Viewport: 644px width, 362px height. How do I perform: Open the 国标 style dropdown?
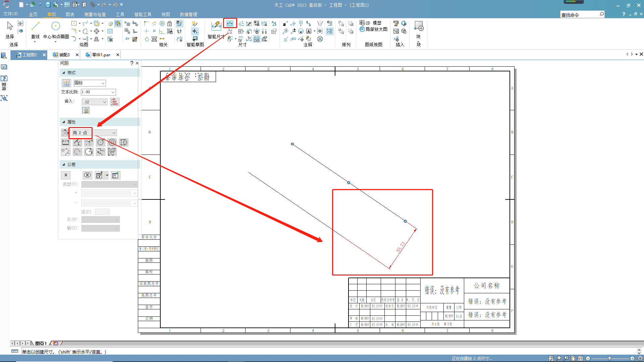point(90,83)
